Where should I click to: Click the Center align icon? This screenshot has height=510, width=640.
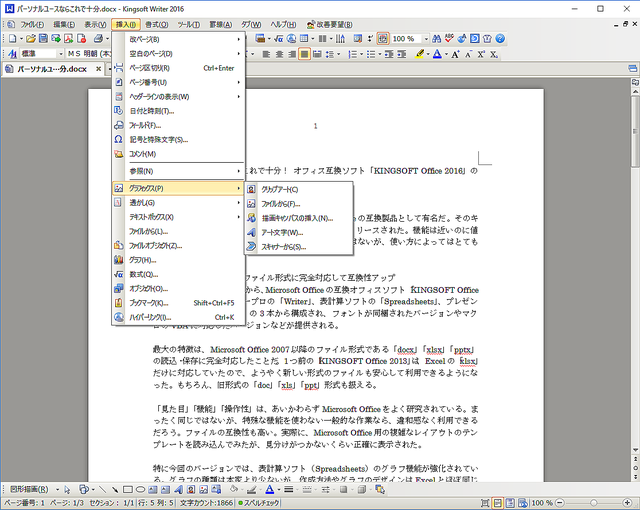click(279, 54)
